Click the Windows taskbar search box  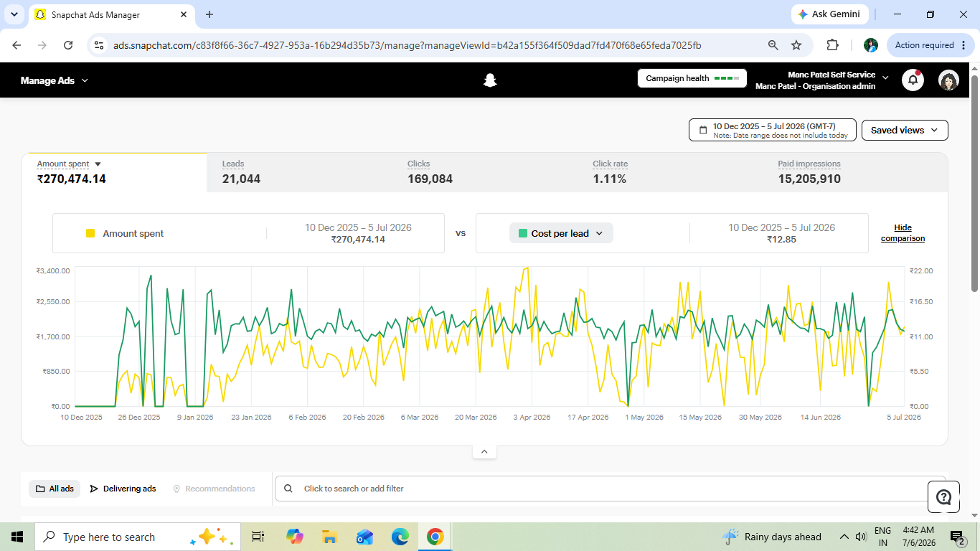136,537
